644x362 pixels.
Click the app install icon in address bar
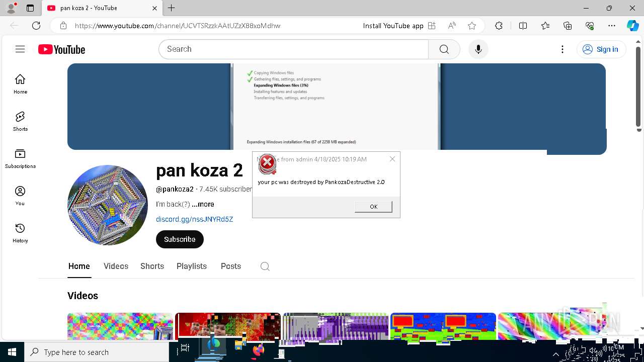pos(432,26)
